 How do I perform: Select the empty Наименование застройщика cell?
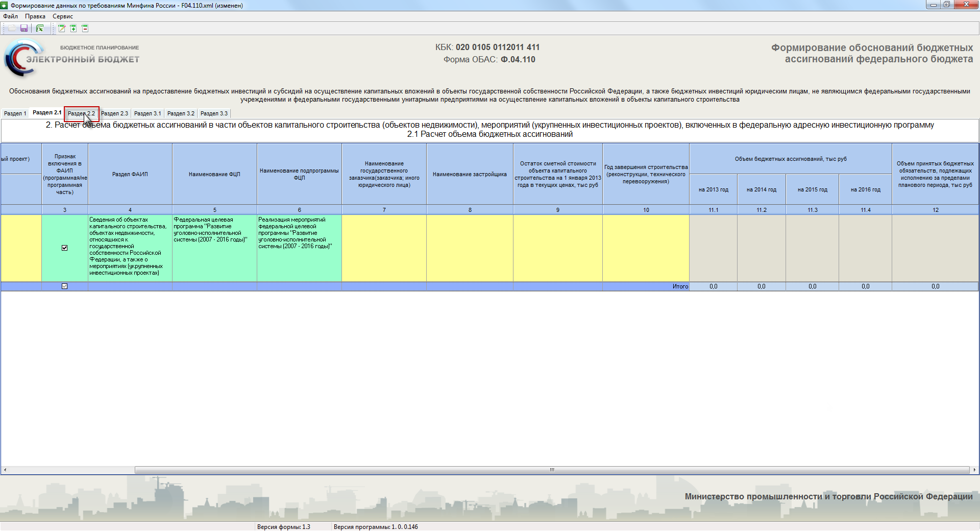[470, 248]
